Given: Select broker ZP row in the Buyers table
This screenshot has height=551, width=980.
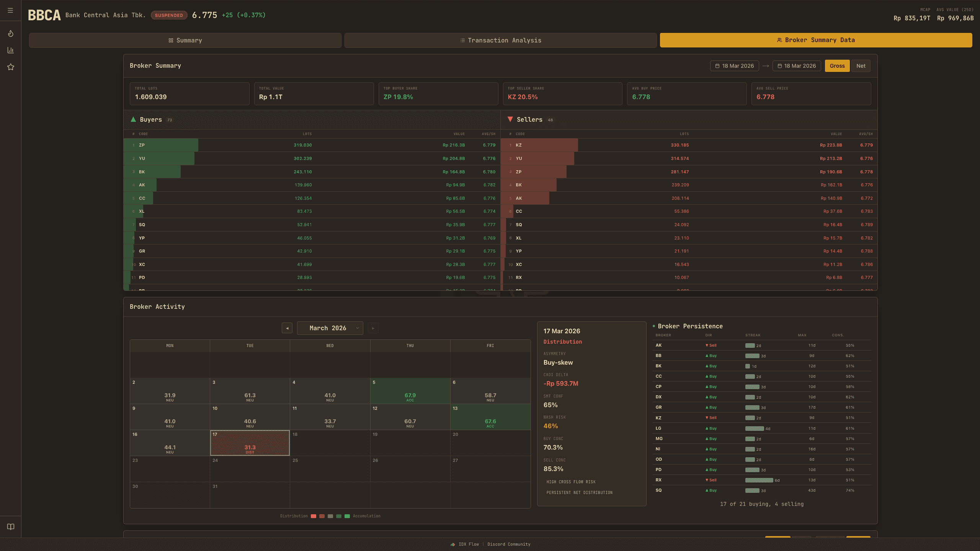Looking at the screenshot, I should [306, 145].
